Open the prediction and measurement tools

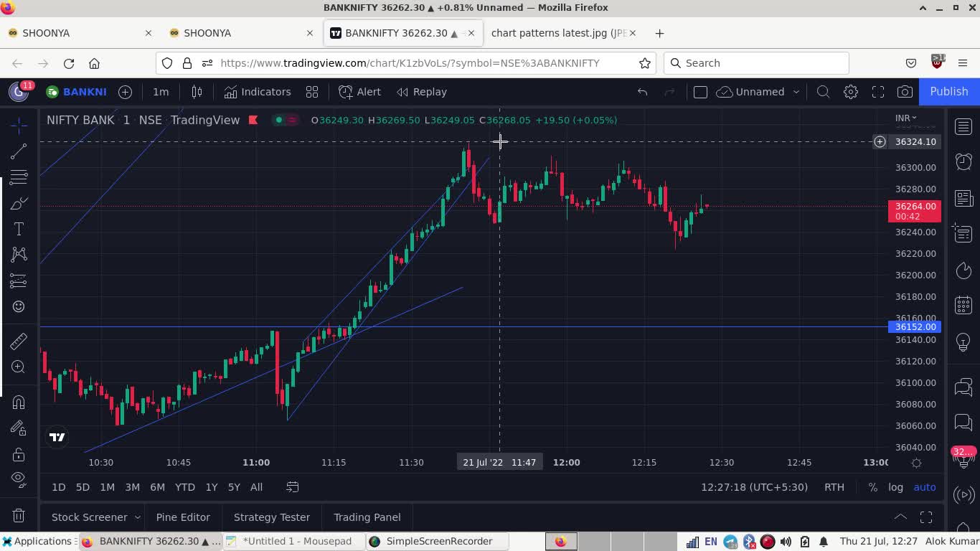point(19,281)
